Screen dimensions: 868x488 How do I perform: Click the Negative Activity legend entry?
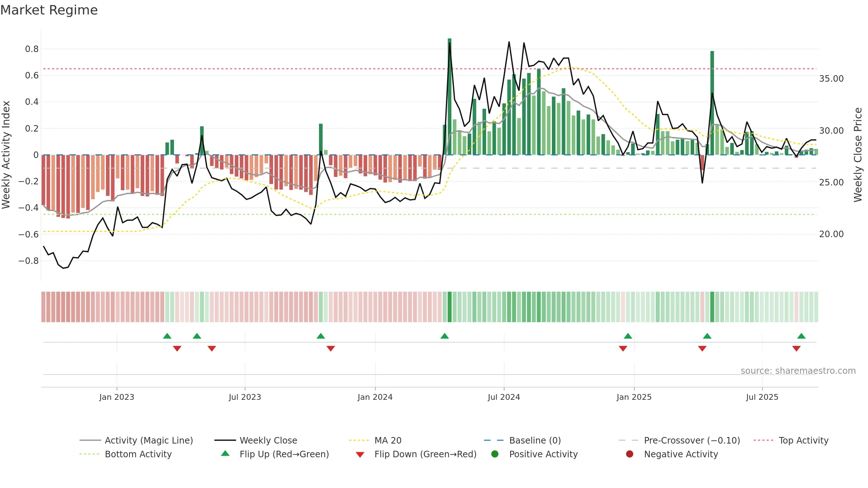(x=672, y=454)
